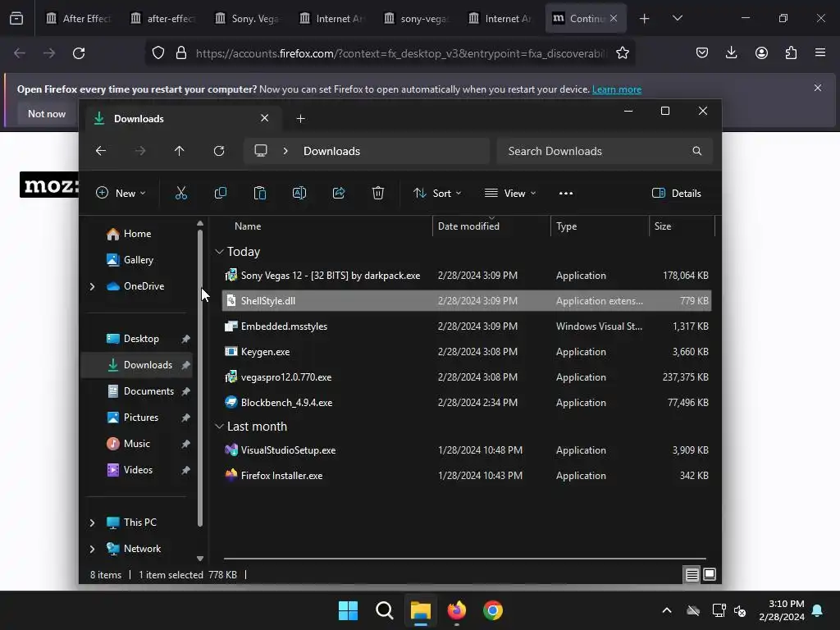
Task: Expand Network in the navigation pane
Action: [x=92, y=549]
